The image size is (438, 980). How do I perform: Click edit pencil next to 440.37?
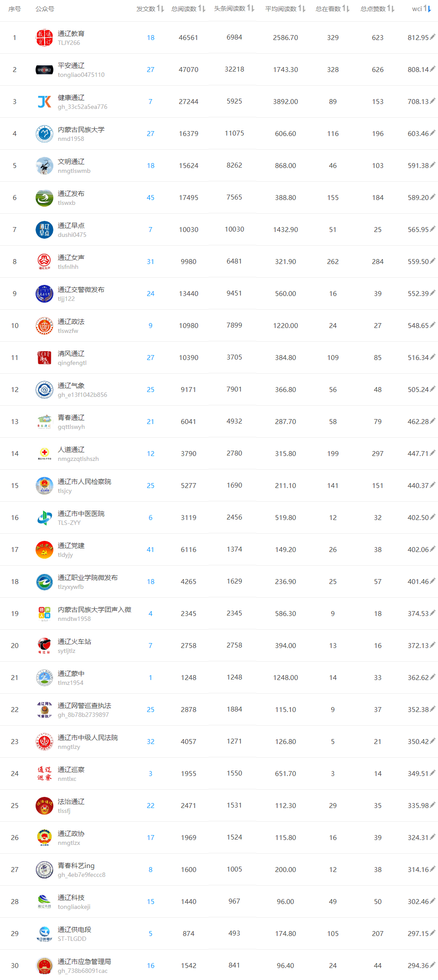coord(433,485)
